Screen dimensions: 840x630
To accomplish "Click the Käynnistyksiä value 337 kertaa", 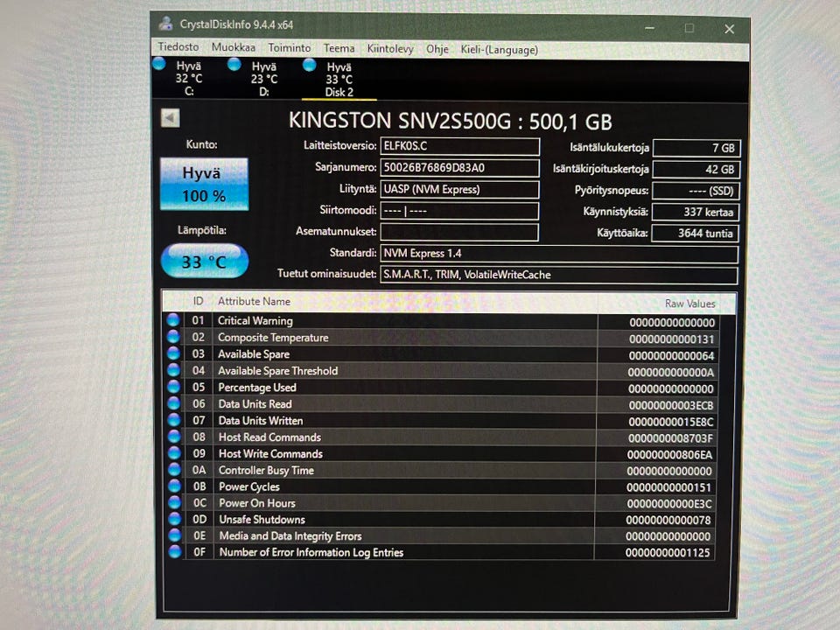I will pyautogui.click(x=696, y=212).
